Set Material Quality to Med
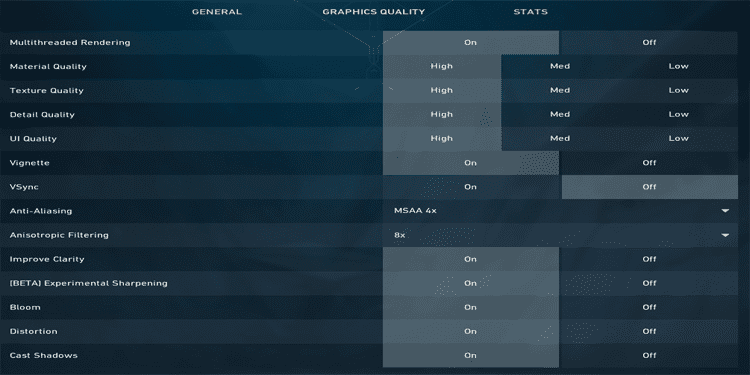The image size is (750, 375). pos(560,66)
